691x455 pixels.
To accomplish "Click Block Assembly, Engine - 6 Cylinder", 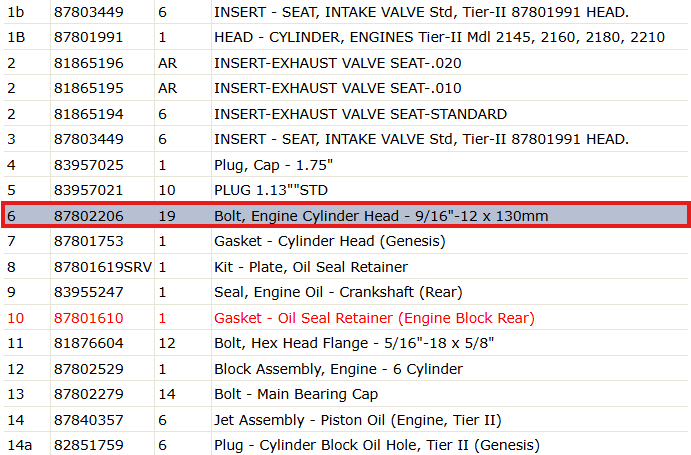I will (338, 369).
